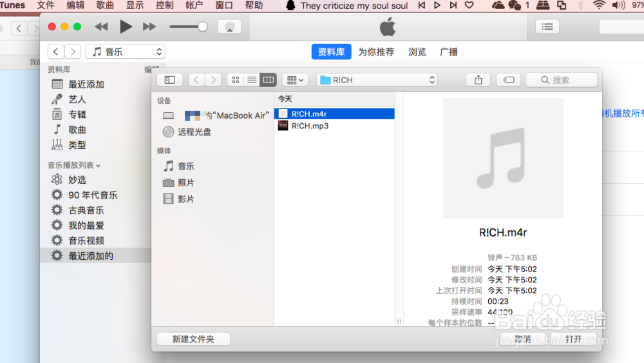644x363 pixels.
Task: Go forward in iTunes navigation
Action: click(73, 52)
